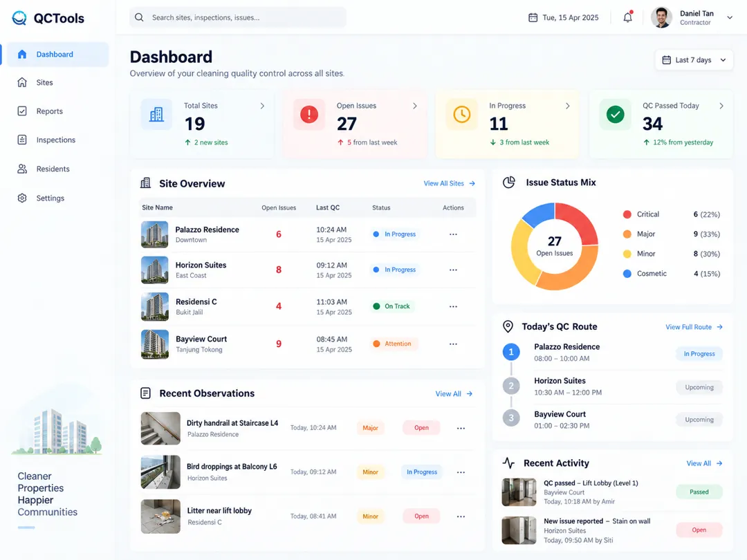Screen dimensions: 747x560
Task: Expand the QC Passed Today card chevron
Action: pos(721,106)
